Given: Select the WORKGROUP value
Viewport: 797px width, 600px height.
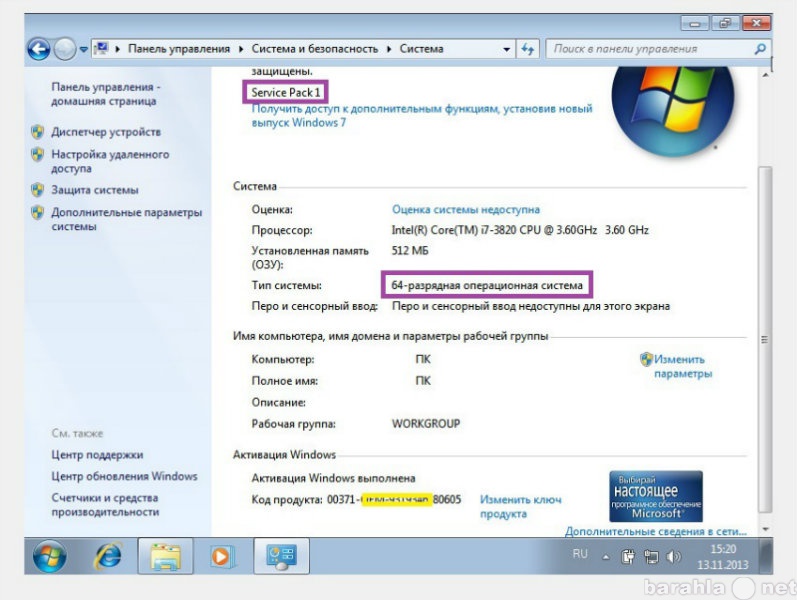Looking at the screenshot, I should 426,424.
